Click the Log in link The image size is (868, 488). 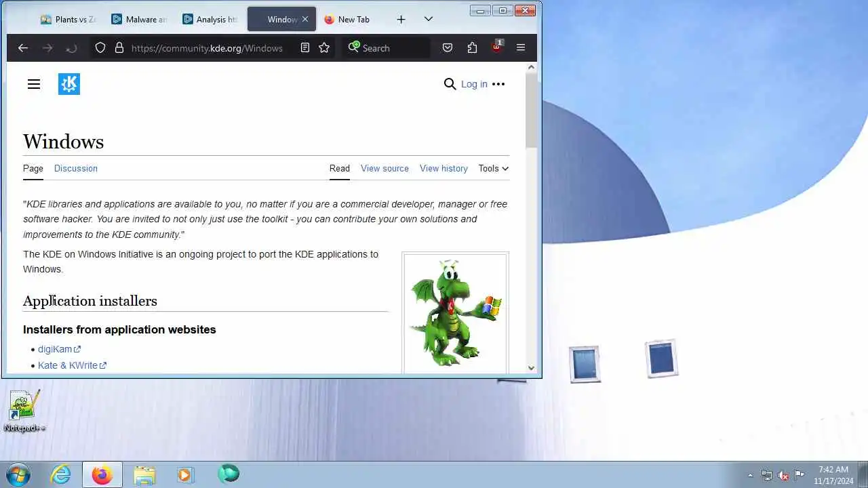point(474,84)
